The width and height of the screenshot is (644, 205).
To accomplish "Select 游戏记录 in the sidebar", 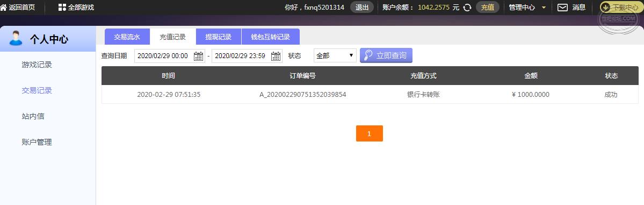I will (x=37, y=65).
